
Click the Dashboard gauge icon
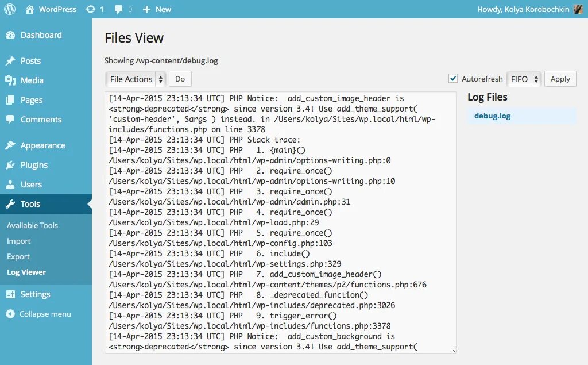[x=10, y=35]
